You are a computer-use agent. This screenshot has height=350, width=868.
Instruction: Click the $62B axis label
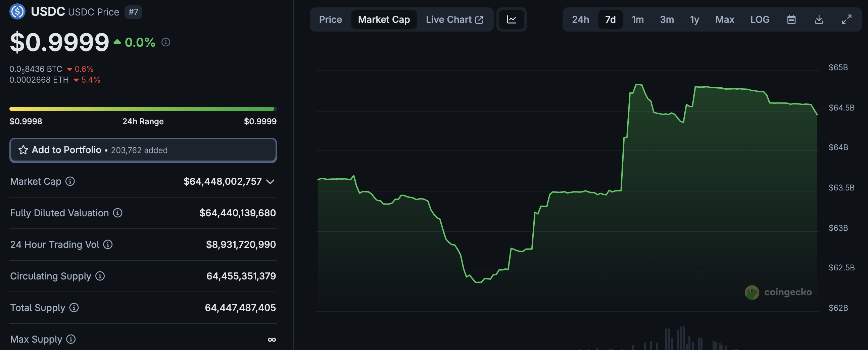point(838,308)
